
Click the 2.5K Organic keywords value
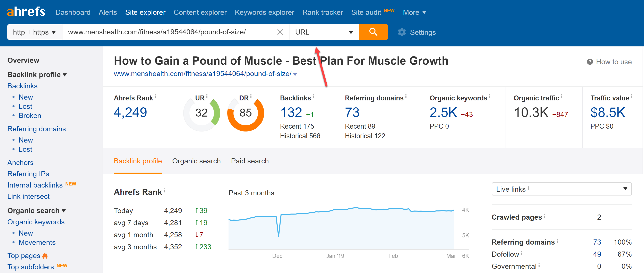443,112
